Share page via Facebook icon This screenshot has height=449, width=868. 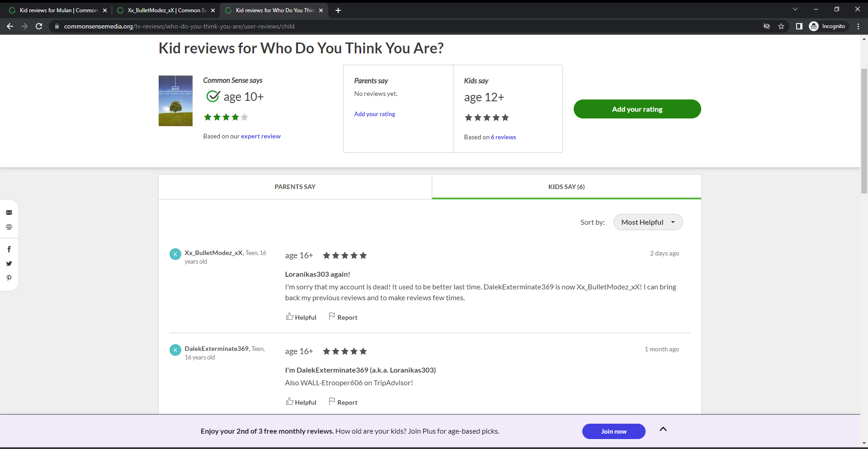pos(9,249)
